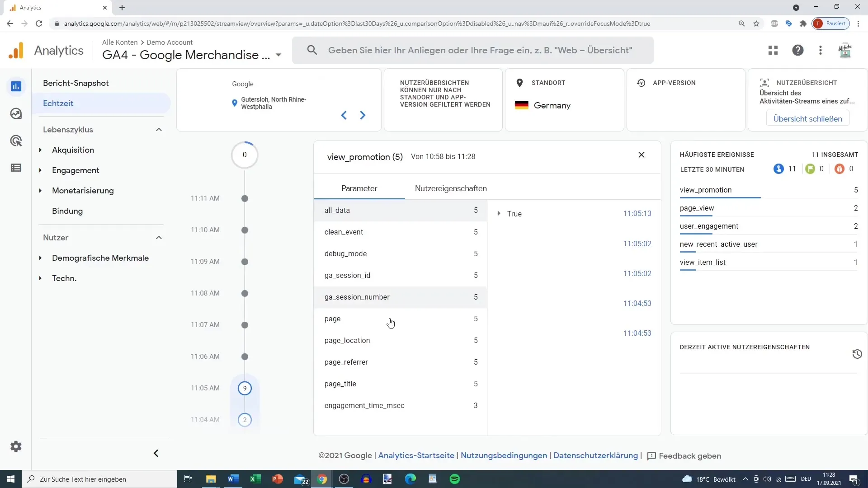Close the view_promotion detail panel
Viewport: 868px width, 488px height.
tap(642, 155)
